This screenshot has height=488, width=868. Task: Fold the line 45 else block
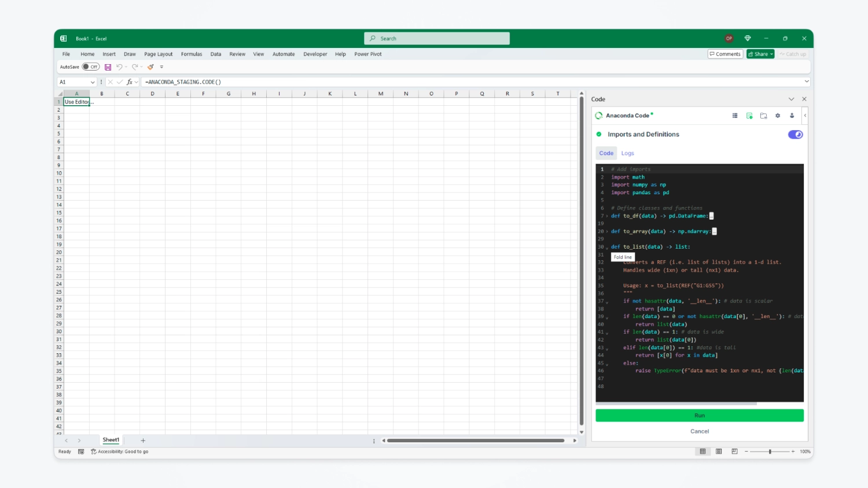[x=607, y=364]
